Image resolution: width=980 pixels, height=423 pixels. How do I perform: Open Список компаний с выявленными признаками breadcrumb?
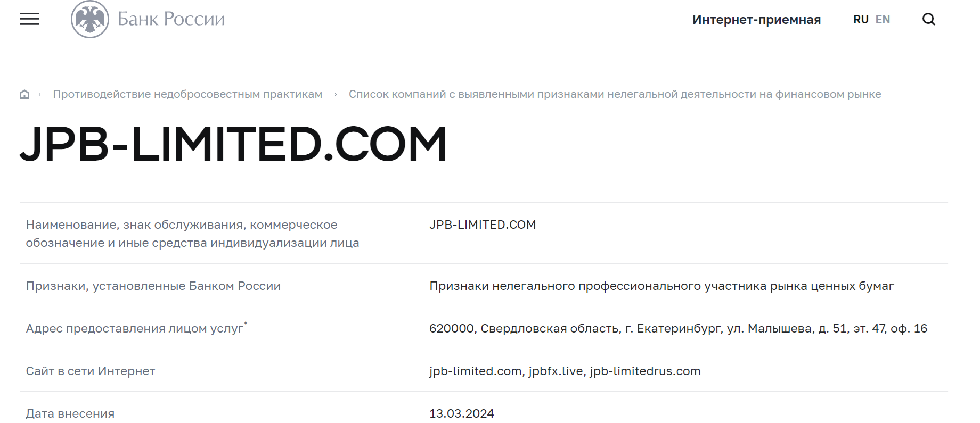click(x=615, y=94)
